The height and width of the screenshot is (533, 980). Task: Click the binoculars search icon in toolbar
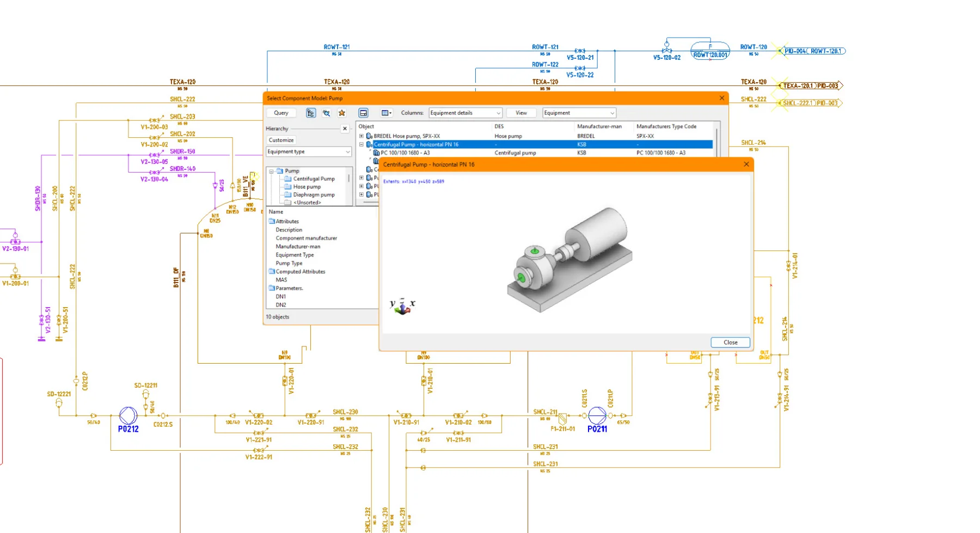click(x=326, y=113)
